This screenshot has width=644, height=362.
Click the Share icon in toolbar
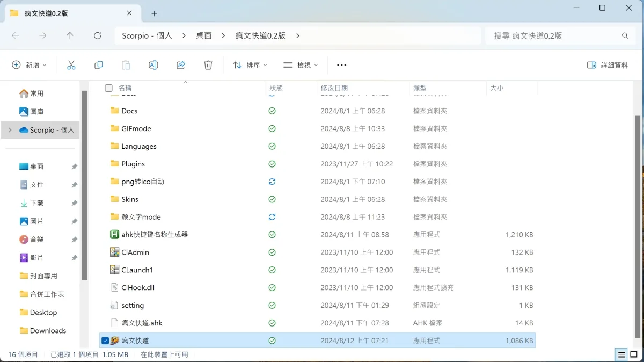click(181, 65)
